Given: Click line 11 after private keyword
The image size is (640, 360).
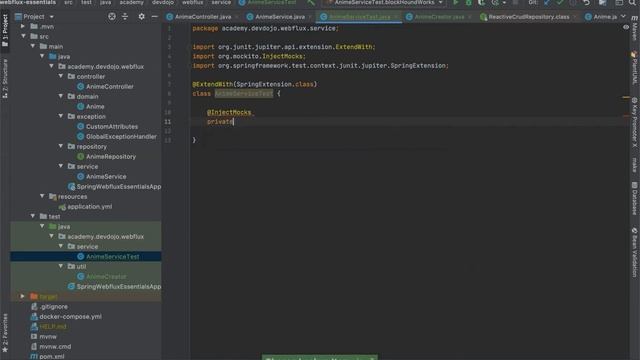Looking at the screenshot, I should point(233,122).
